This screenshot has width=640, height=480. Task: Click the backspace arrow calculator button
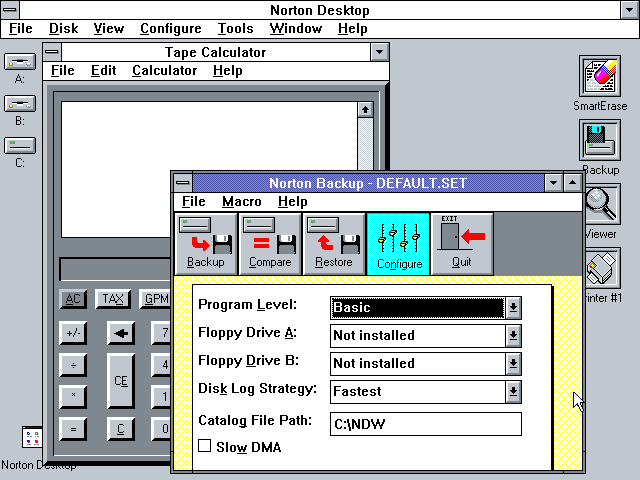coord(121,333)
